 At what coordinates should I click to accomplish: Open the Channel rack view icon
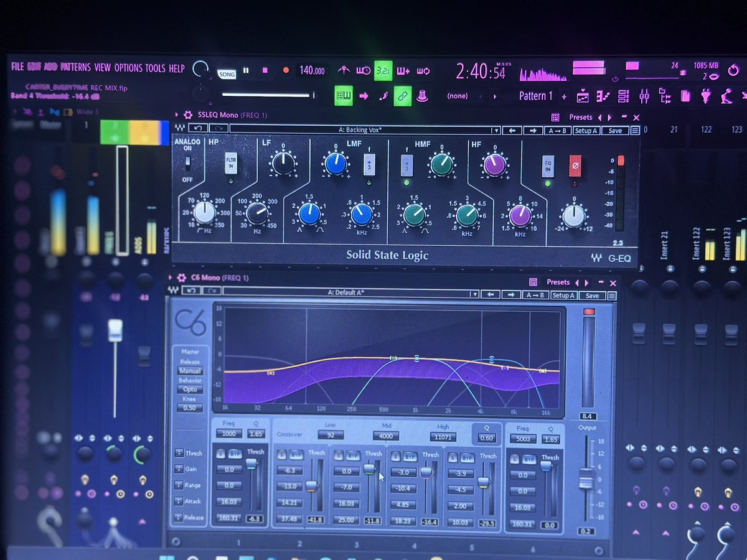click(624, 96)
